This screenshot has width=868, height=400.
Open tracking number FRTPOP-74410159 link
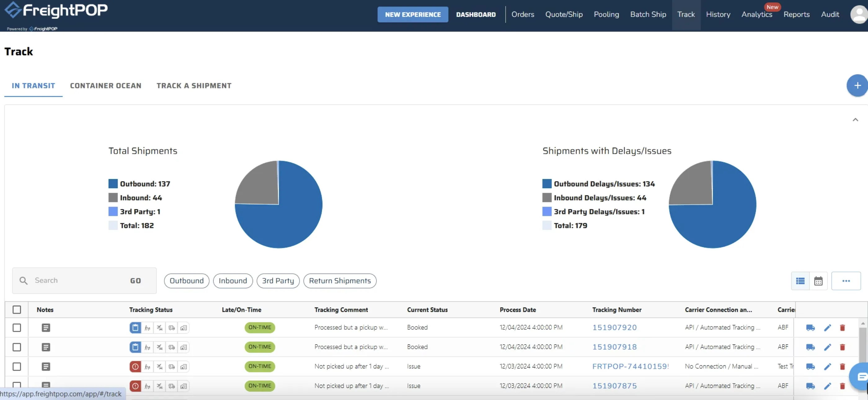point(631,366)
